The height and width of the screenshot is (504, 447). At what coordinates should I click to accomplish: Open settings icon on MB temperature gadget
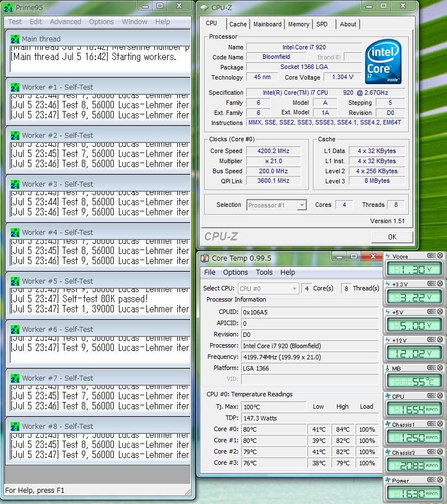pyautogui.click(x=431, y=368)
